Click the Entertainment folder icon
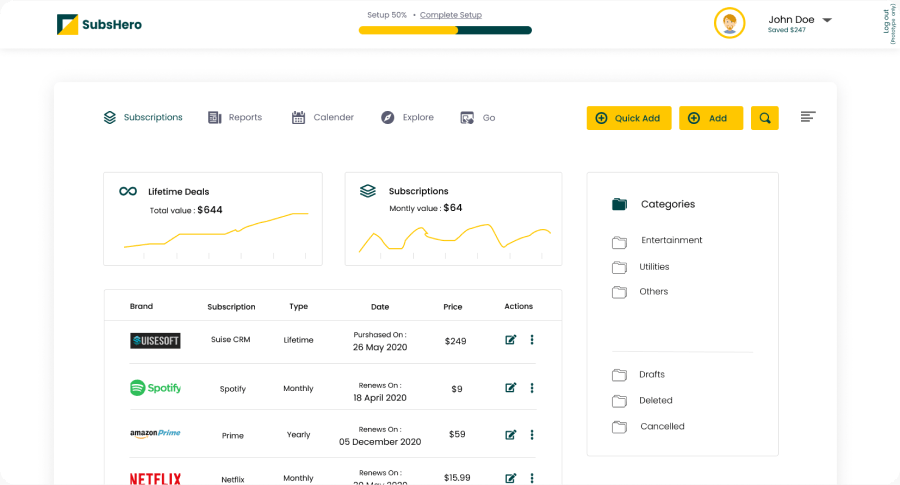The image size is (900, 485). [619, 242]
